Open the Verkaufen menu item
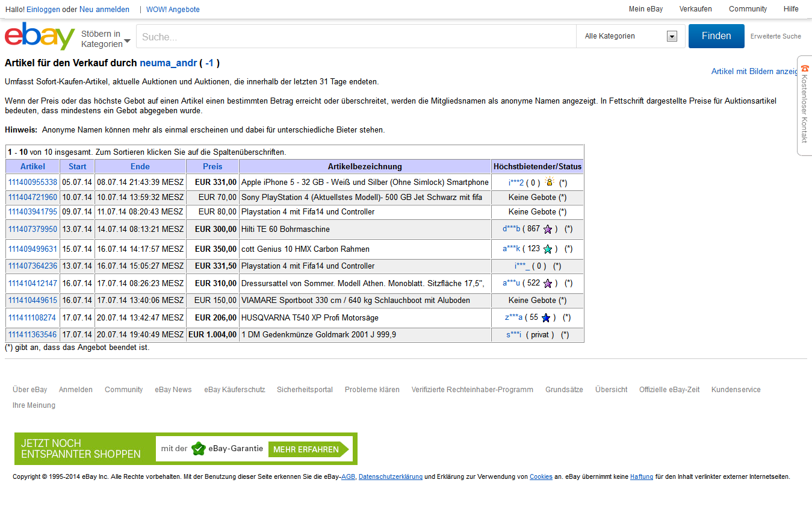 pyautogui.click(x=695, y=9)
